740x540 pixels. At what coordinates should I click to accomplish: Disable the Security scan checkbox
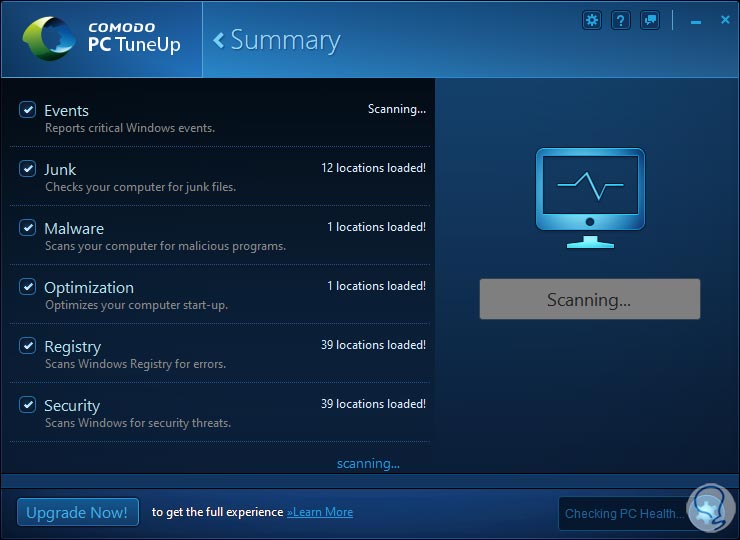27,405
